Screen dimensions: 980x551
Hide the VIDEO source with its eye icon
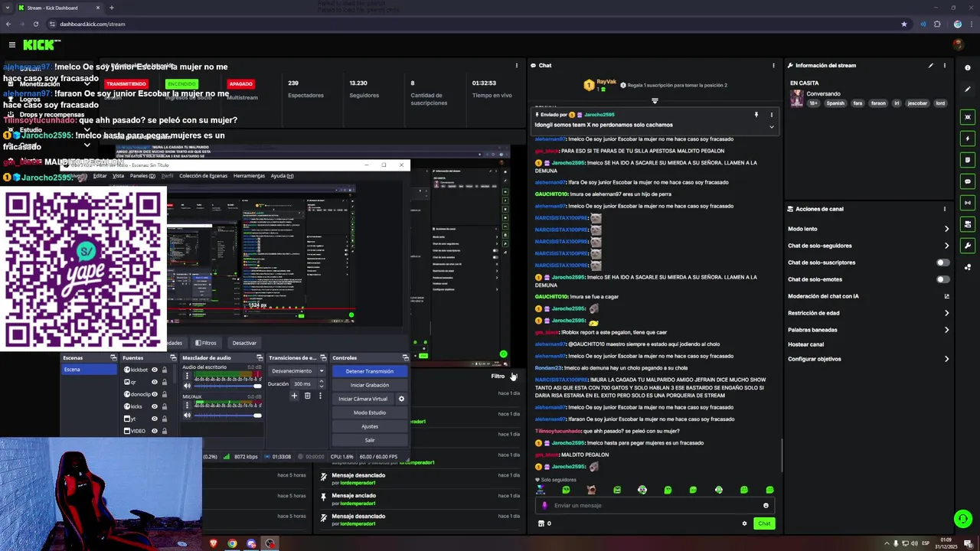(155, 431)
